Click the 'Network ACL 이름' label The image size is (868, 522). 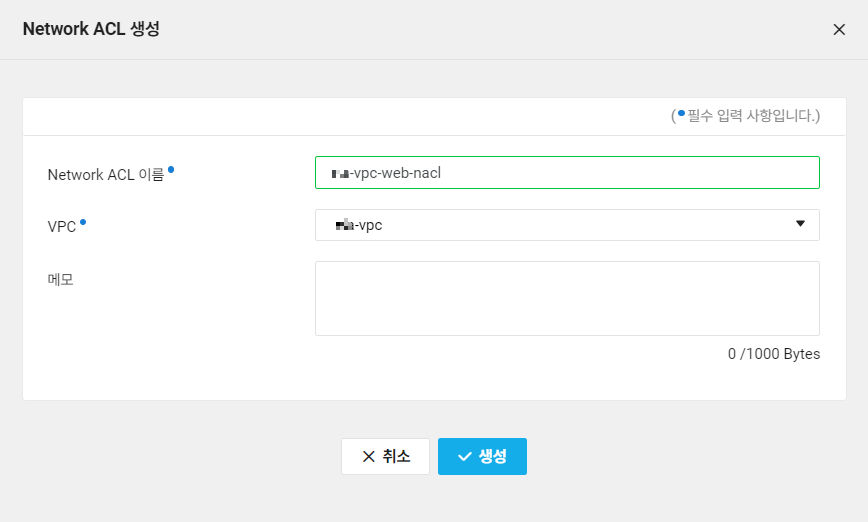[x=106, y=174]
